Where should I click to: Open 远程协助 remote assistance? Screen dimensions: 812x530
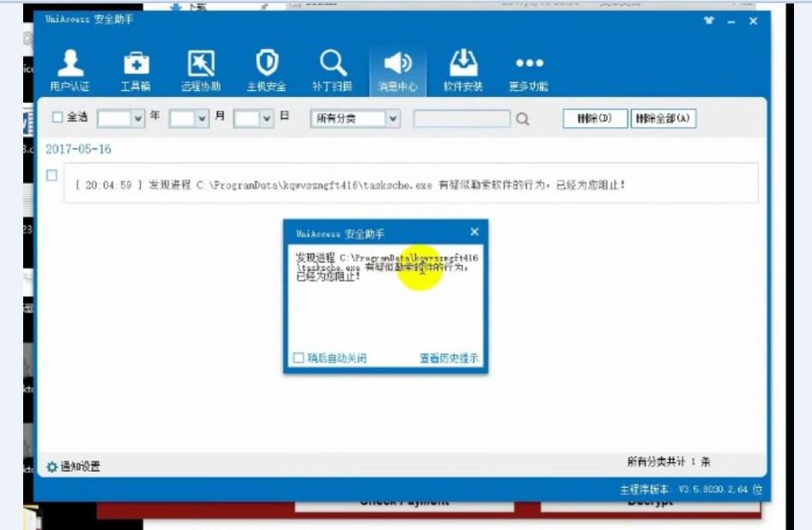(199, 67)
